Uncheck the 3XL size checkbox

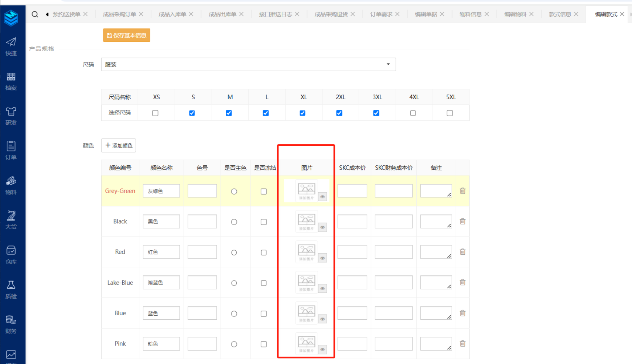376,113
